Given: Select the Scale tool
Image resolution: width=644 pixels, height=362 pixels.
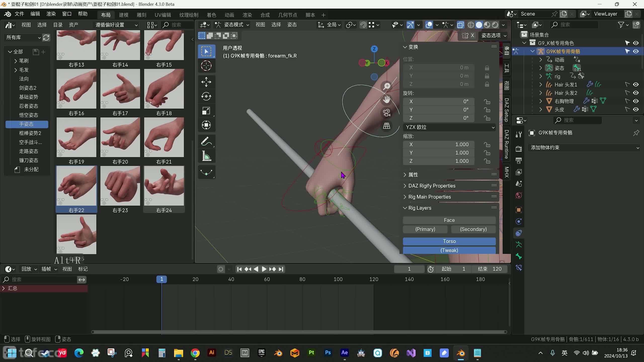Looking at the screenshot, I should (206, 111).
